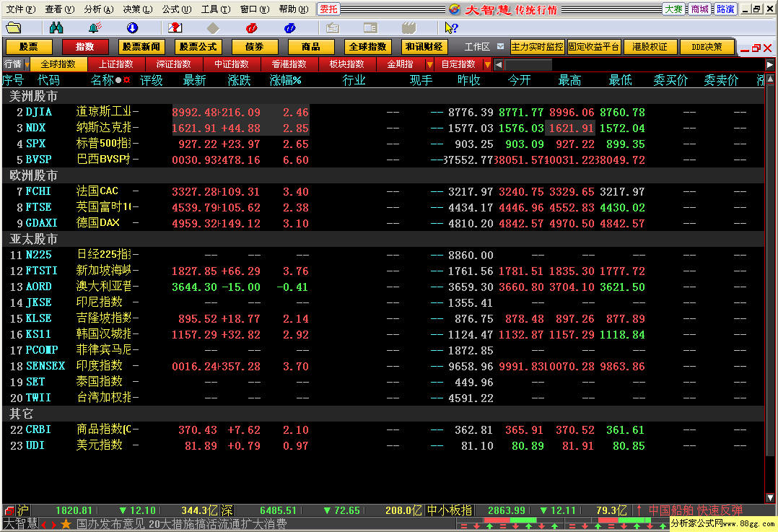Open the 查看(V) menu
This screenshot has height=532, width=778.
[x=59, y=9]
